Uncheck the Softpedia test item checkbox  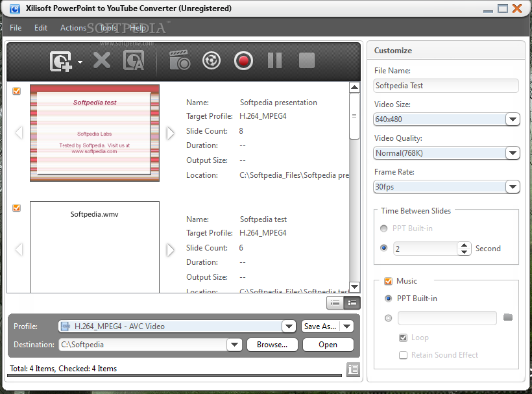coord(16,208)
